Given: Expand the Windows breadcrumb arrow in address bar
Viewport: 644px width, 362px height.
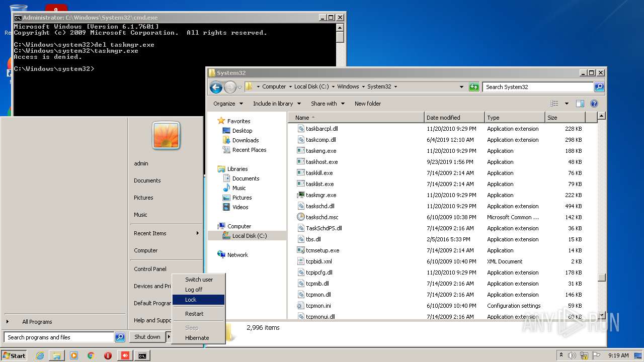Looking at the screenshot, I should click(x=363, y=86).
